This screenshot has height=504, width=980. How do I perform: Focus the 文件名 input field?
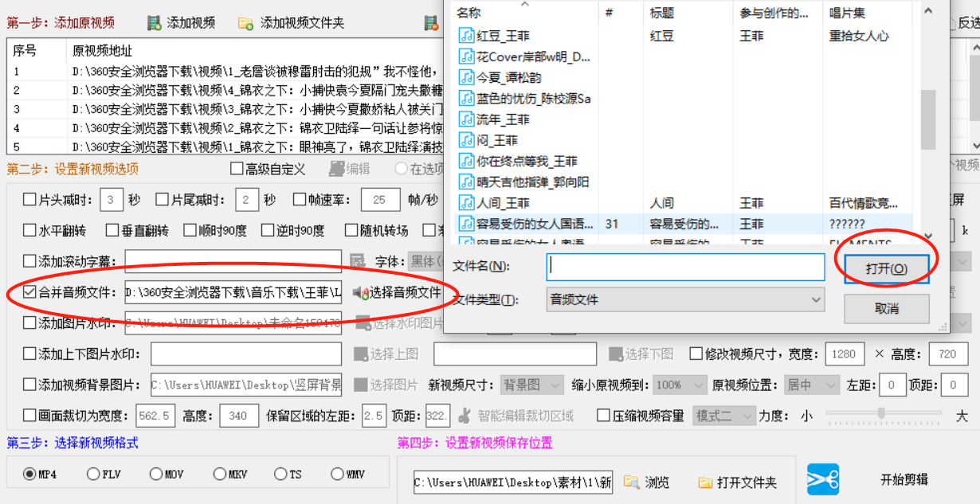(x=685, y=267)
